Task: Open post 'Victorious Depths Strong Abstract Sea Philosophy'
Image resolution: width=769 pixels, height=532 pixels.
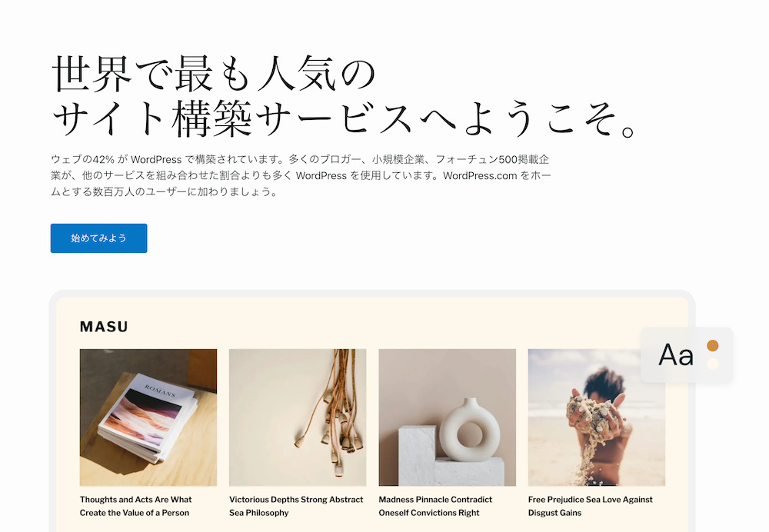Action: tap(296, 506)
